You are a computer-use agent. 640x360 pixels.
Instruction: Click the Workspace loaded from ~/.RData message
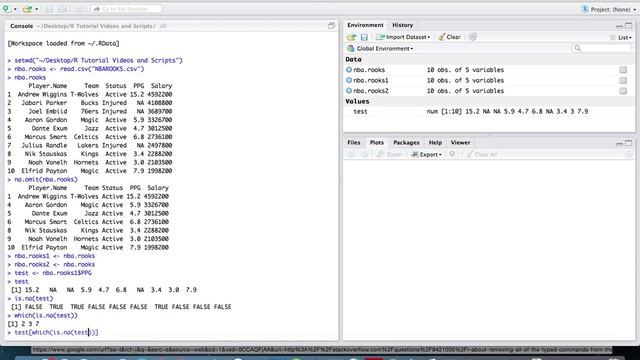(x=63, y=43)
